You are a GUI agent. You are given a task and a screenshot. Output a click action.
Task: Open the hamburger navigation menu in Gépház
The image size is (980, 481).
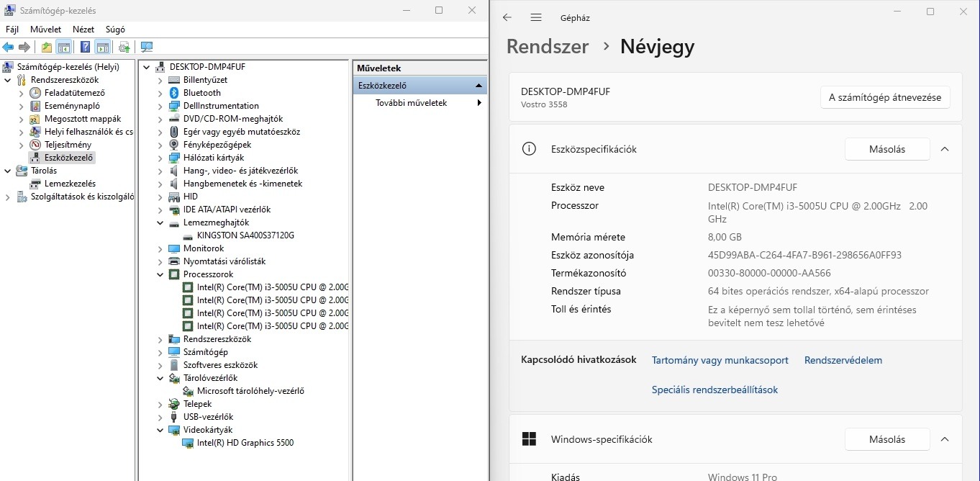(x=536, y=17)
